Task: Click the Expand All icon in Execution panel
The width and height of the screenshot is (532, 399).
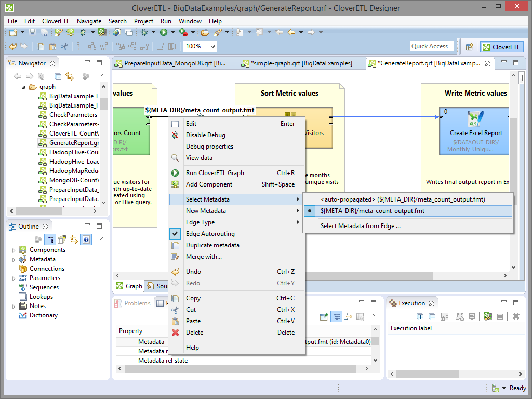Action: click(x=420, y=316)
